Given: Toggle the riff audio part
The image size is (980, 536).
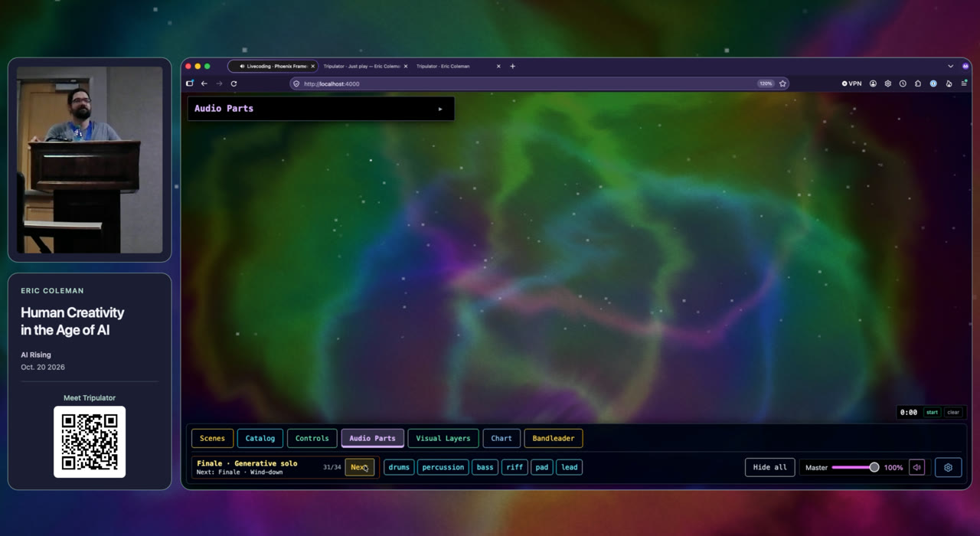Looking at the screenshot, I should [514, 467].
